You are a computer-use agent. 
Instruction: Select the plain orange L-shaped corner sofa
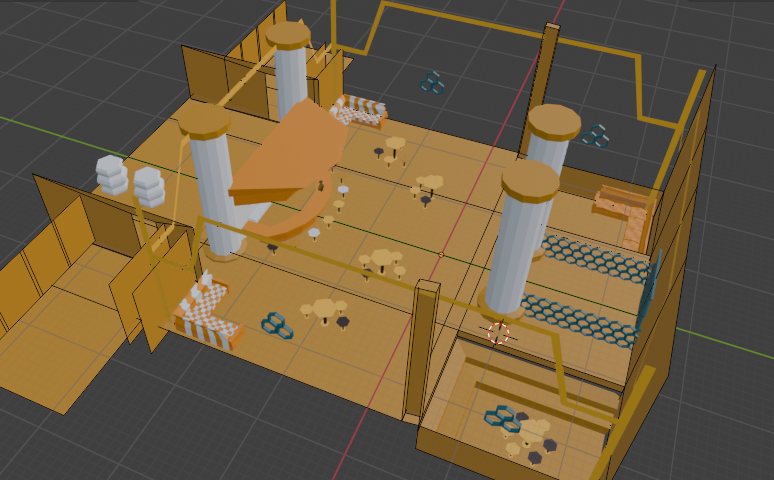click(624, 217)
